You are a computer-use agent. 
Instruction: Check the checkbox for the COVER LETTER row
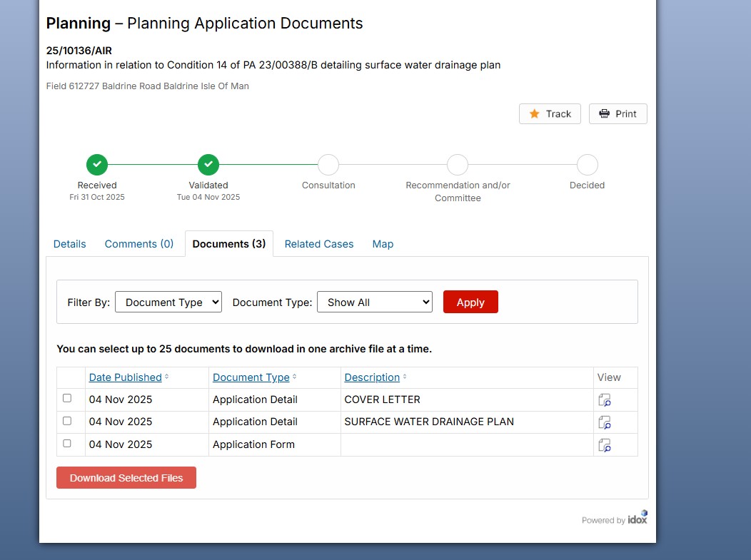point(67,399)
